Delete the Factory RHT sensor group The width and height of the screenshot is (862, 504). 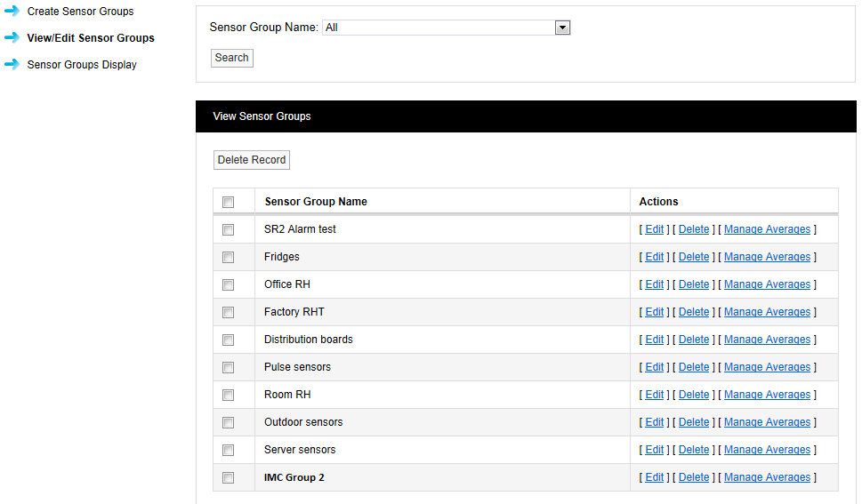[x=694, y=312]
